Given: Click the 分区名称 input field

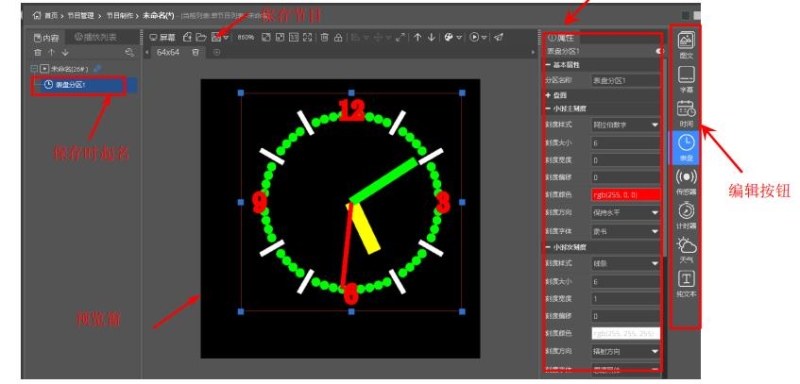Looking at the screenshot, I should pos(626,80).
